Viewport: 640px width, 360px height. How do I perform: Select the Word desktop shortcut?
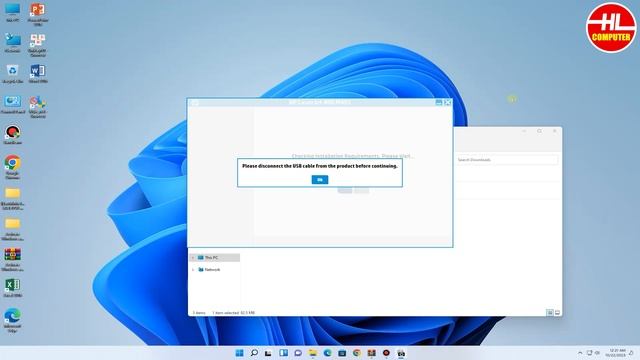pyautogui.click(x=38, y=74)
